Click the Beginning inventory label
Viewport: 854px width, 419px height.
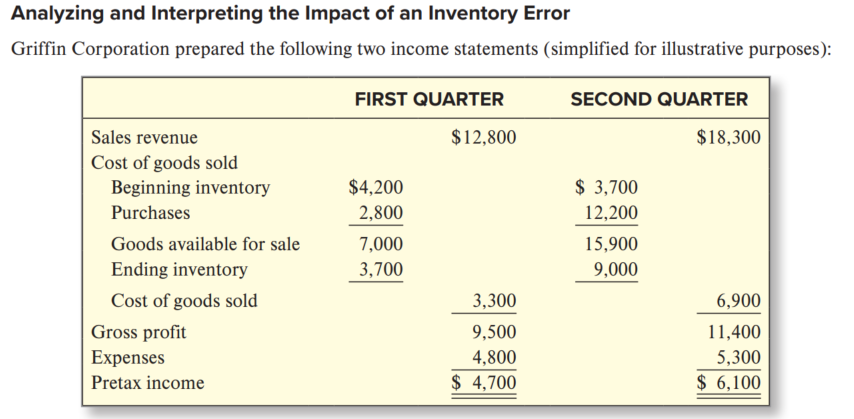coord(190,187)
